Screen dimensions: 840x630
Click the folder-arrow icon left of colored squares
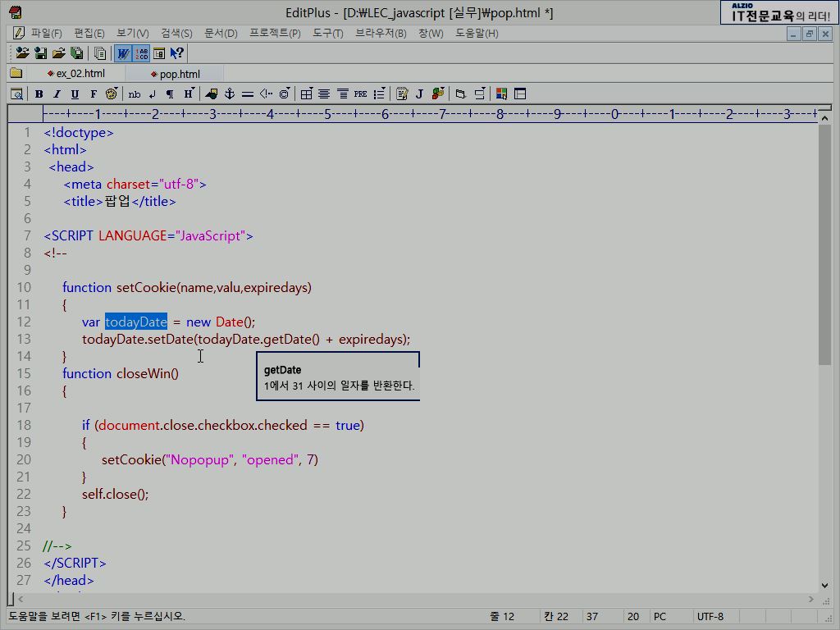point(461,94)
